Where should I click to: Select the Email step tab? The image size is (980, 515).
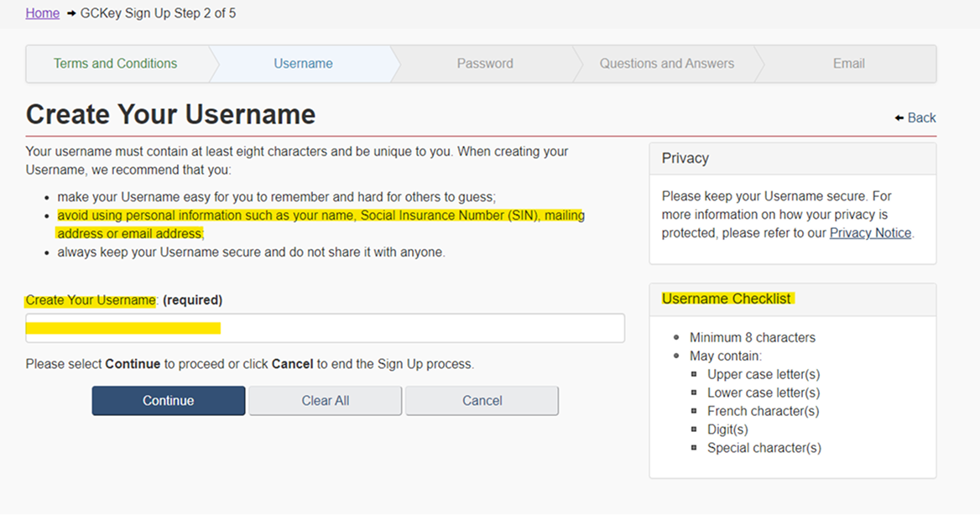tap(849, 64)
